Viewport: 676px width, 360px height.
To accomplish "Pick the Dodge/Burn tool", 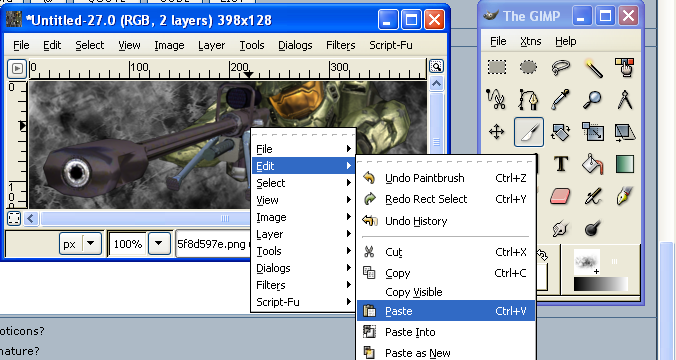I will (593, 229).
